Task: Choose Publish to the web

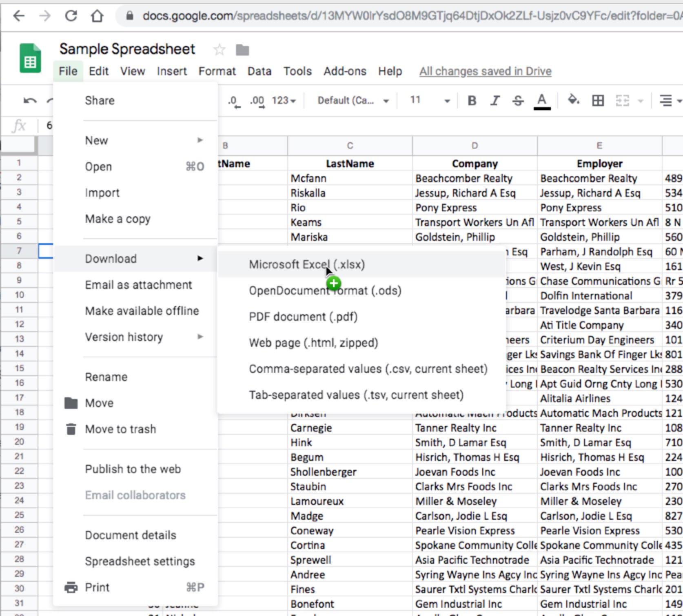Action: click(135, 469)
